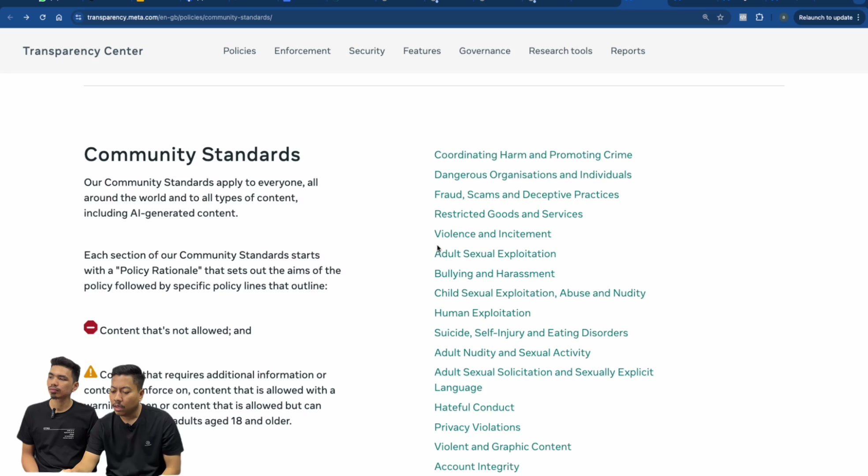
Task: Open the browser home icon
Action: click(x=59, y=17)
